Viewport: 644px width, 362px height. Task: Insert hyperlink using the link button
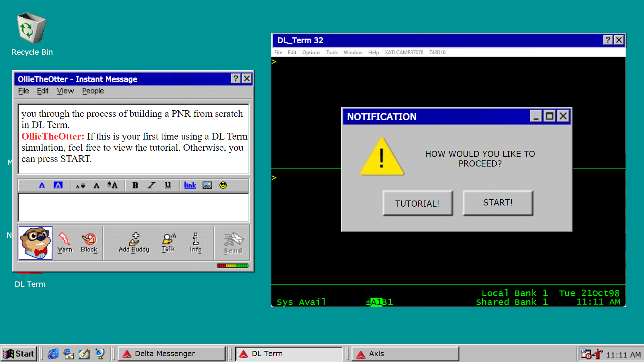[190, 185]
